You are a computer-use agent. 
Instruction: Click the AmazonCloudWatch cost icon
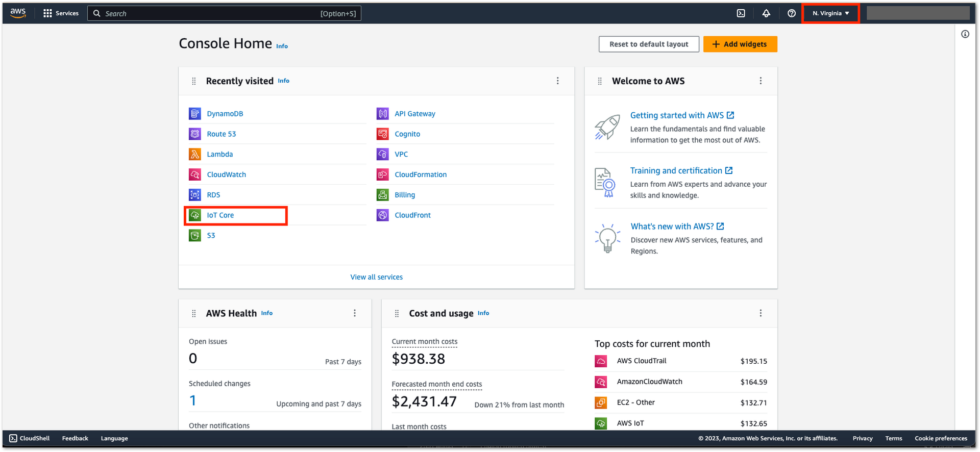[601, 382]
